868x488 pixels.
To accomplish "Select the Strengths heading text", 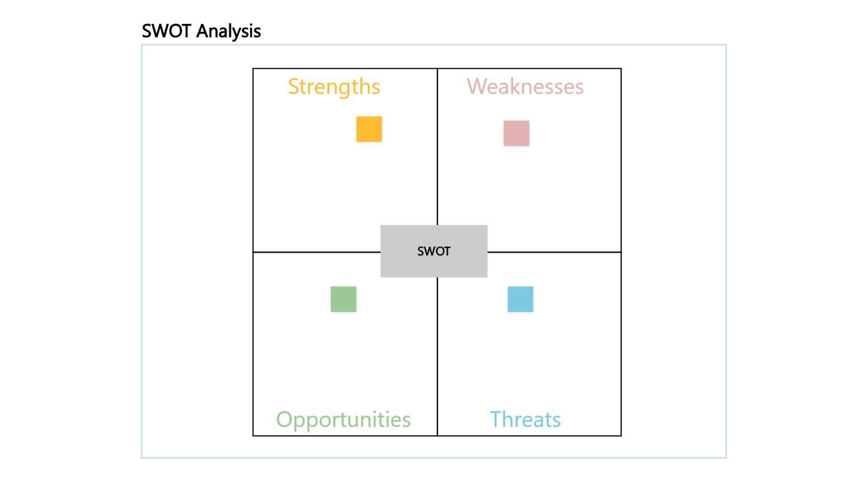I will point(334,87).
